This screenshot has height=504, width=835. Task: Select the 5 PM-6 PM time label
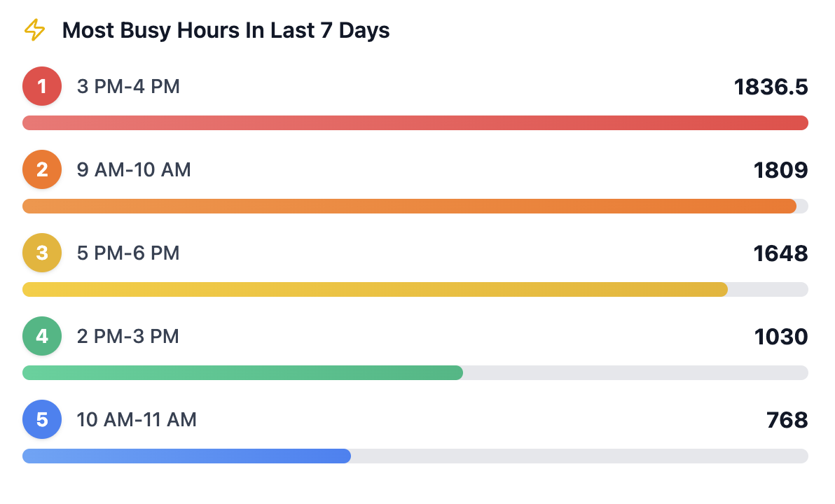point(128,253)
